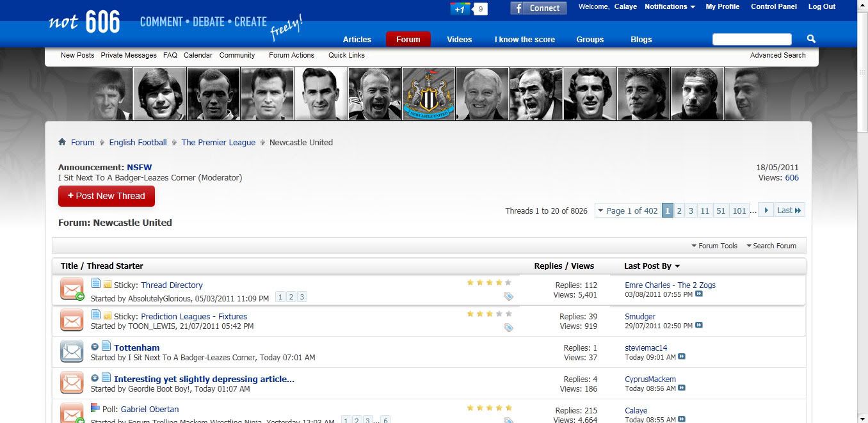Click the magnifying glass search icon

click(811, 39)
